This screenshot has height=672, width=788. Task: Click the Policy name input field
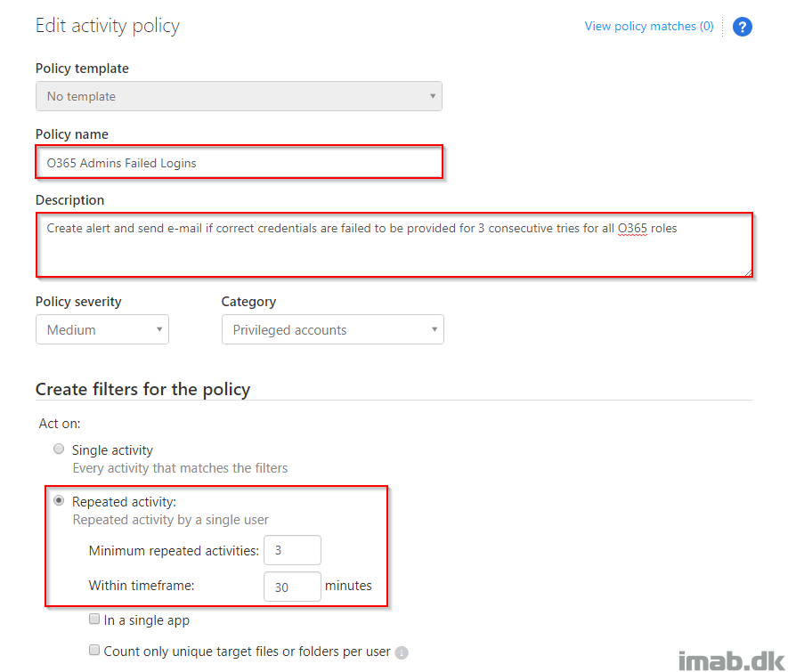(x=240, y=163)
